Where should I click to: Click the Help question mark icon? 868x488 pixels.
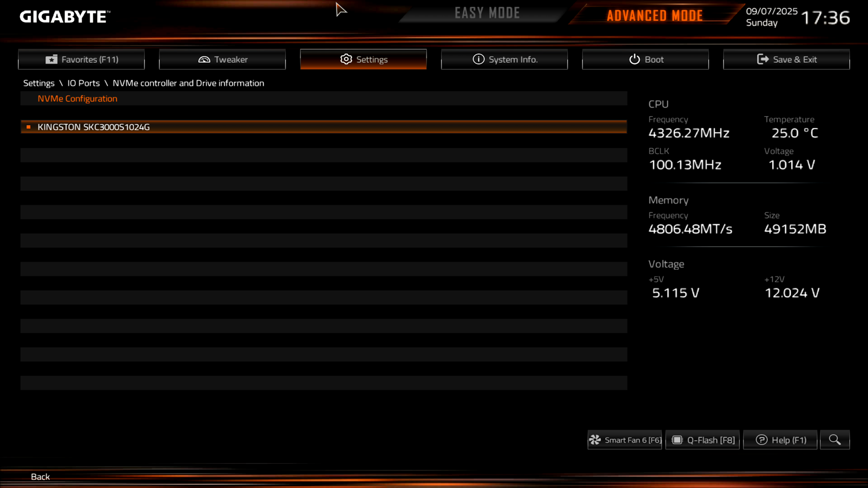pos(762,440)
